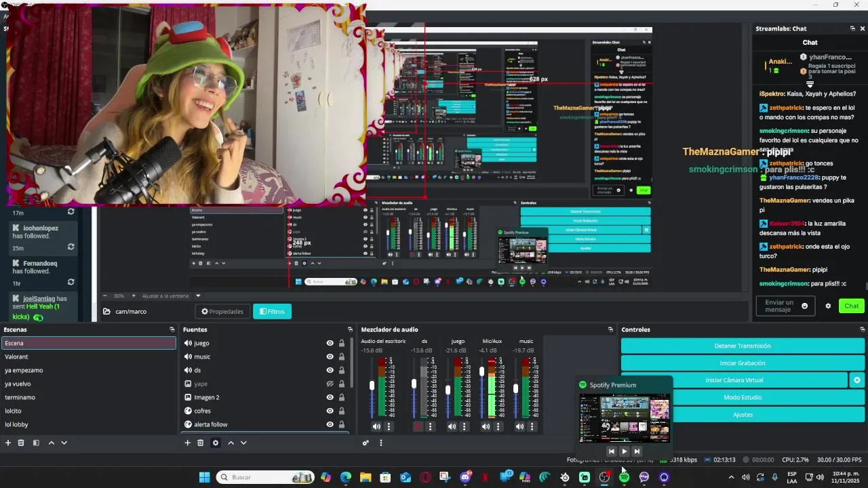Open audio mixer panel options menu

click(x=381, y=443)
